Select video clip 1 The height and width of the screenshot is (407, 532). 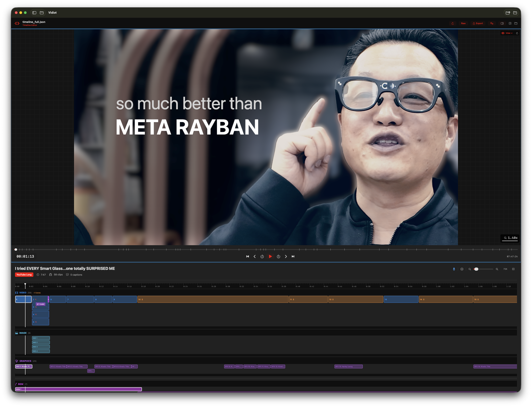23,299
